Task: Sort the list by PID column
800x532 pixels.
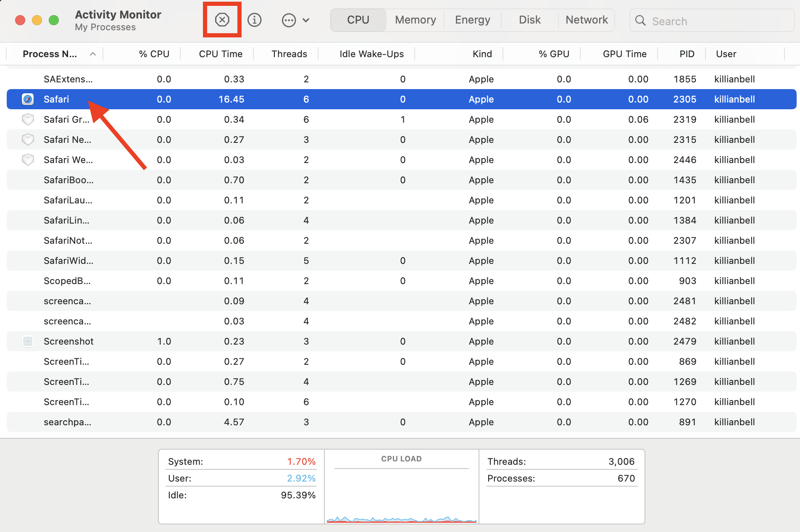Action: pos(687,54)
